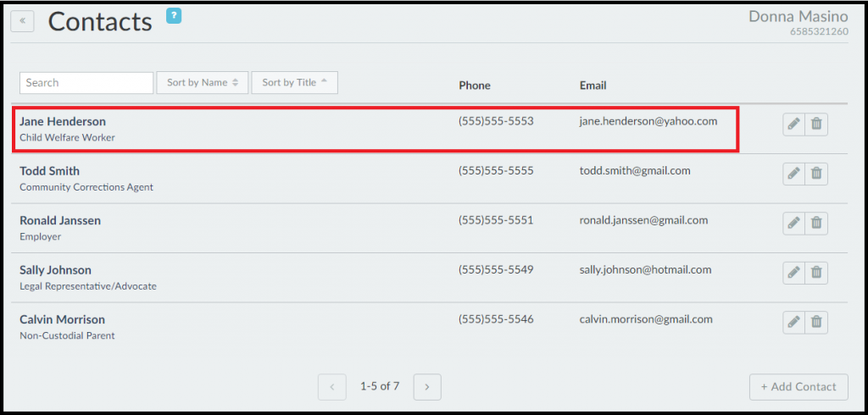
Task: Go to next page of contacts
Action: coord(427,387)
